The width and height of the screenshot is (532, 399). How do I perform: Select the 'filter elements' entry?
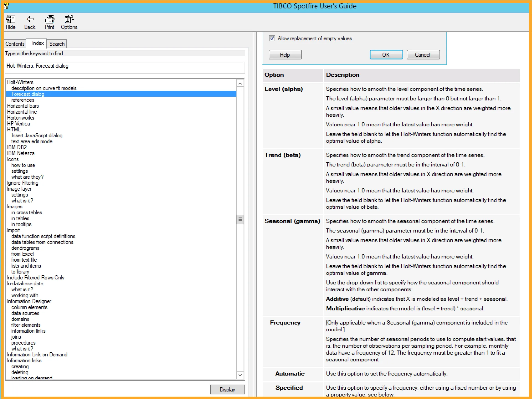click(x=26, y=325)
